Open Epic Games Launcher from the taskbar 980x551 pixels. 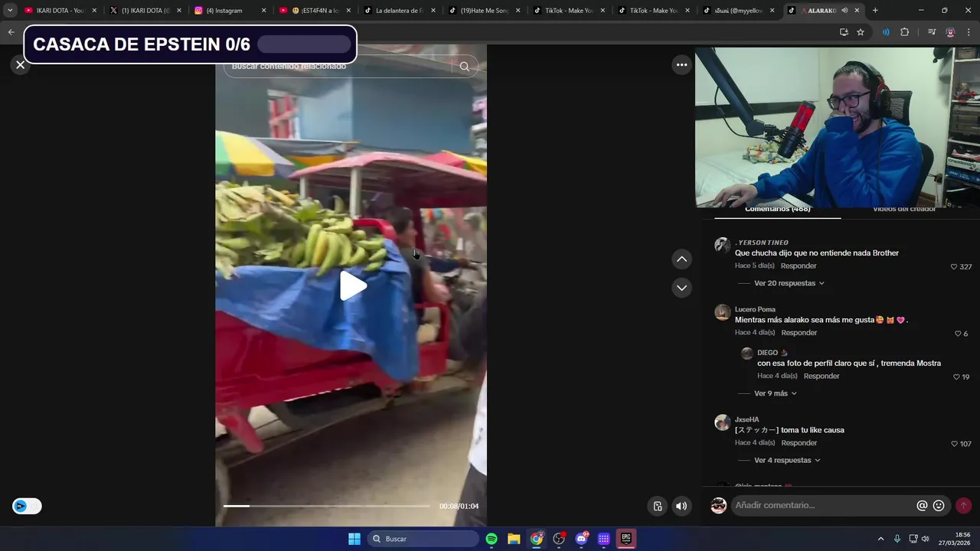626,539
